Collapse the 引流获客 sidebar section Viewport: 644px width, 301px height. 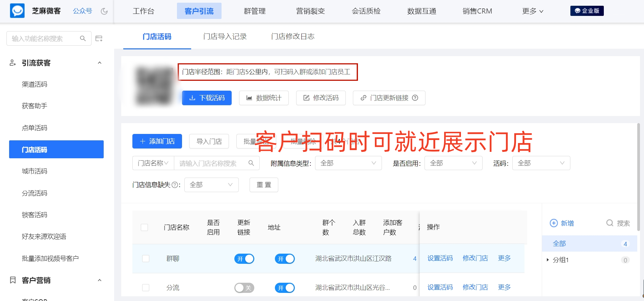[100, 63]
